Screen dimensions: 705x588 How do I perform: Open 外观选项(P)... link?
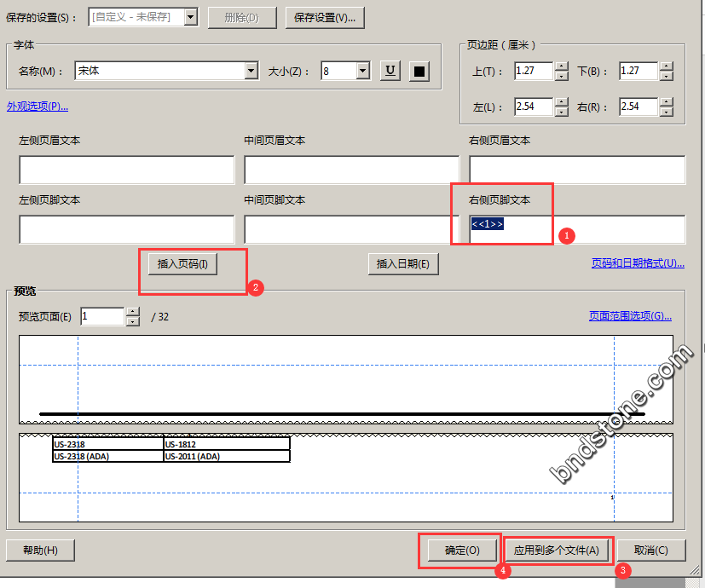(38, 107)
